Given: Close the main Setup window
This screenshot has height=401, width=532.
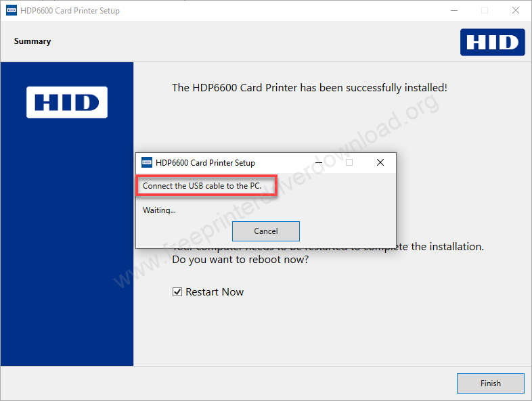Looking at the screenshot, I should click(516, 11).
